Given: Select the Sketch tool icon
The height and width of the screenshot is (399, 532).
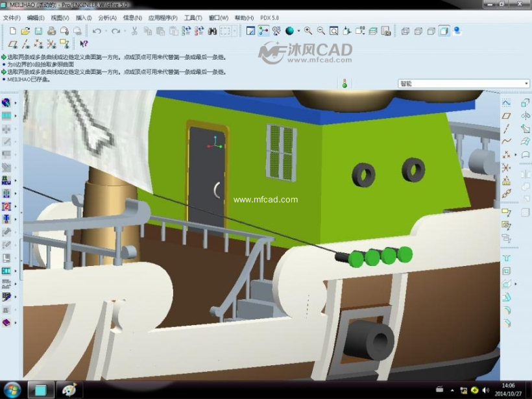Looking at the screenshot, I should tap(506, 103).
